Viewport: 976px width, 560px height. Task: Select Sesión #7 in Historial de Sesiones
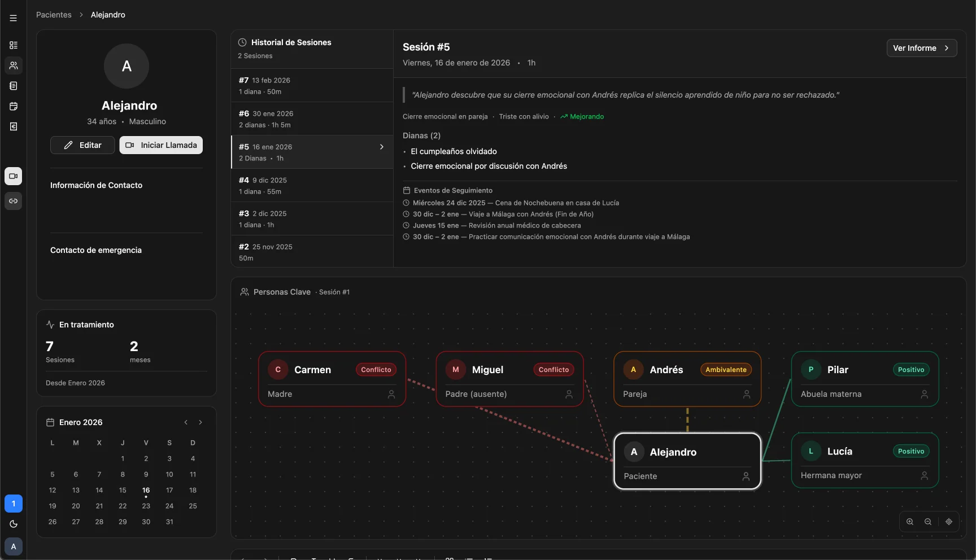pos(311,86)
